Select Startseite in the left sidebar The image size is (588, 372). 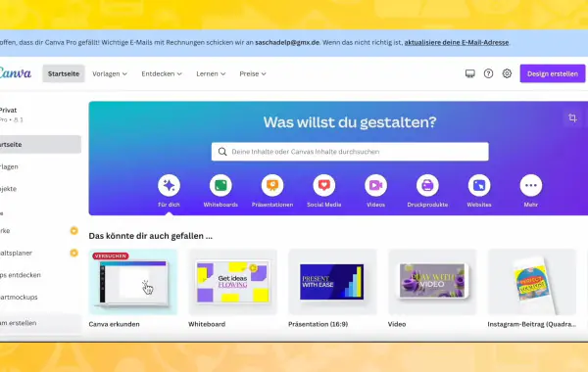[40, 144]
